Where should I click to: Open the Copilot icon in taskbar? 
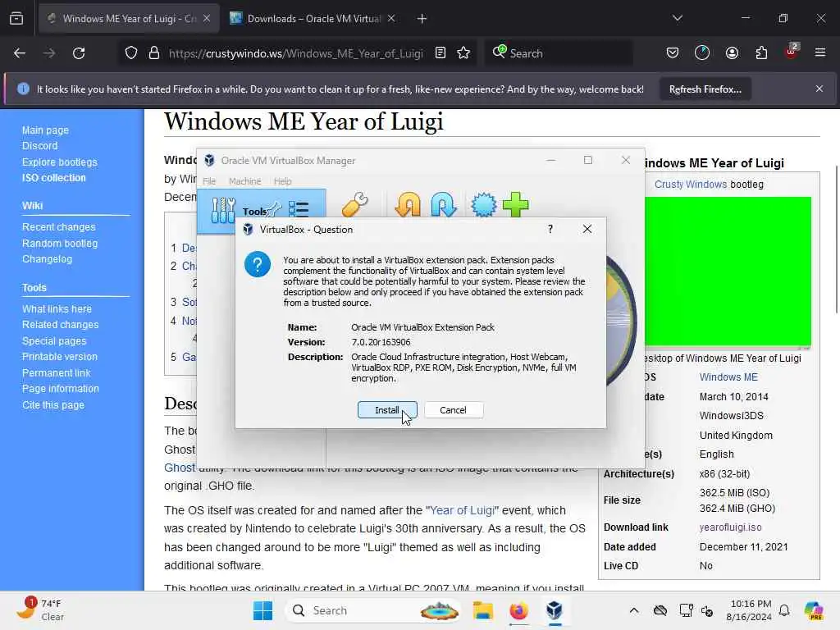[x=814, y=610]
